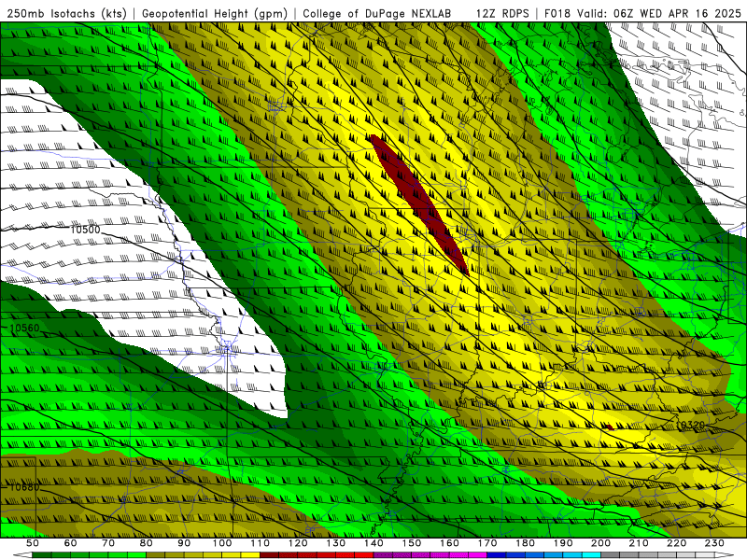Click the 150 value on the color scale
Image resolution: width=747 pixels, height=560 pixels.
pos(412,543)
